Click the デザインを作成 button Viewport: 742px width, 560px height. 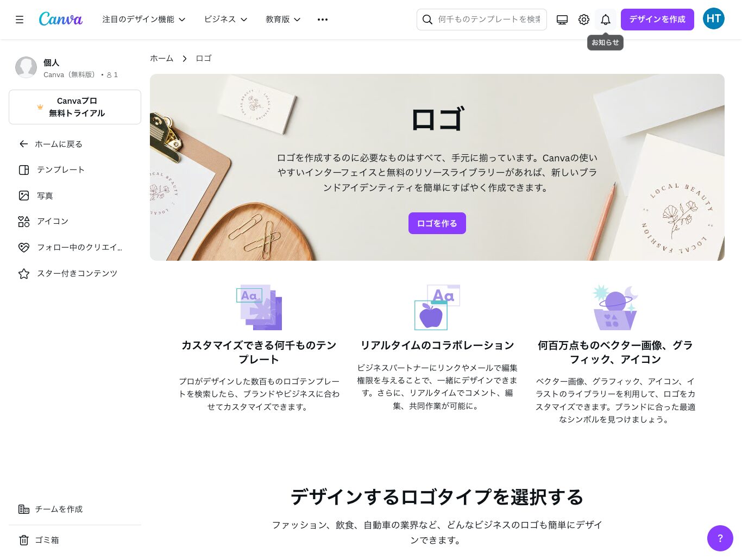(x=657, y=20)
